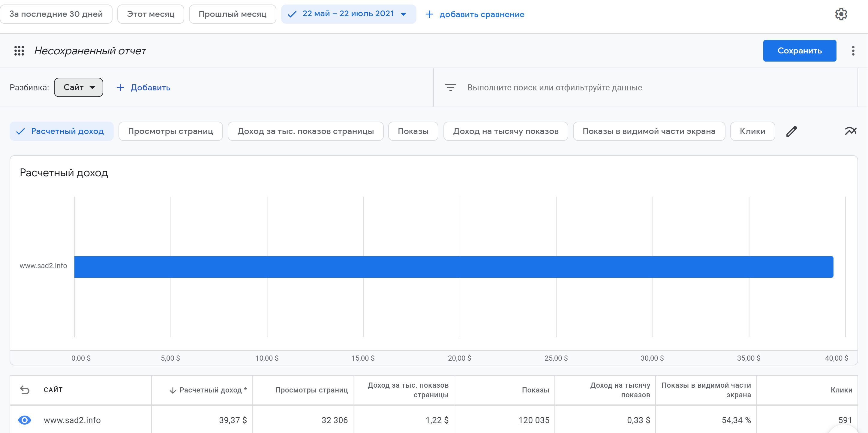Select the Этот месяц period tab

tap(151, 14)
